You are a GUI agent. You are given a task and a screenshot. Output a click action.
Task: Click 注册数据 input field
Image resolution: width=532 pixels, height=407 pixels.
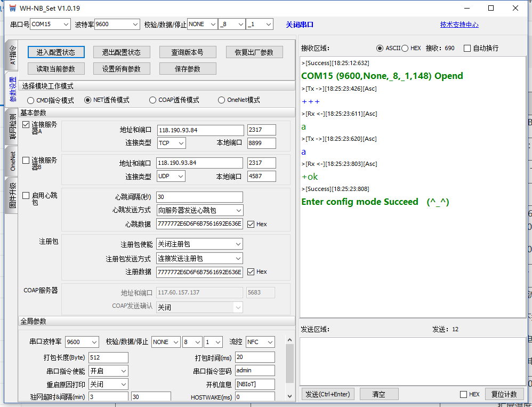pos(200,272)
